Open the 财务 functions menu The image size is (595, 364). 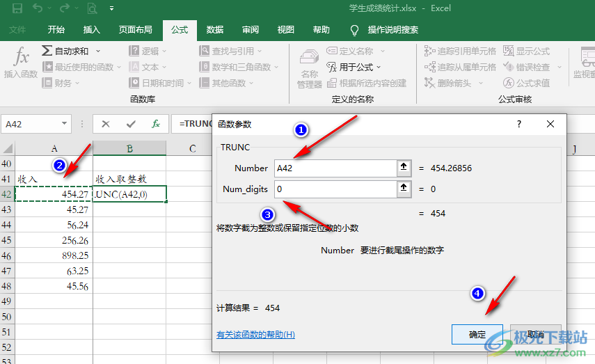coord(61,83)
